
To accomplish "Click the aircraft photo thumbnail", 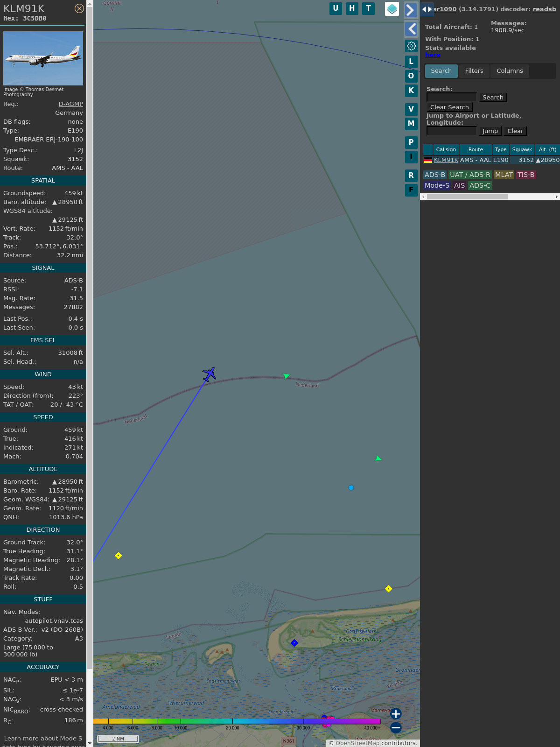I will tap(43, 58).
